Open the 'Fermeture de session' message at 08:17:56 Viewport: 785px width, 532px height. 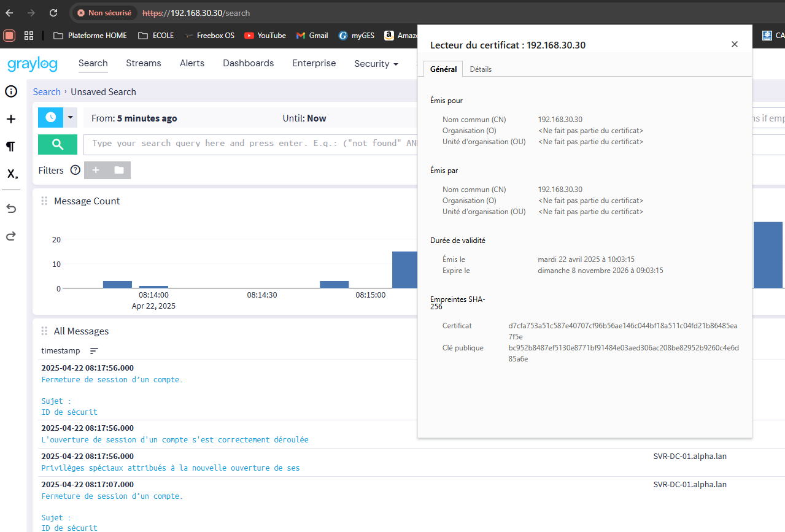coord(112,380)
